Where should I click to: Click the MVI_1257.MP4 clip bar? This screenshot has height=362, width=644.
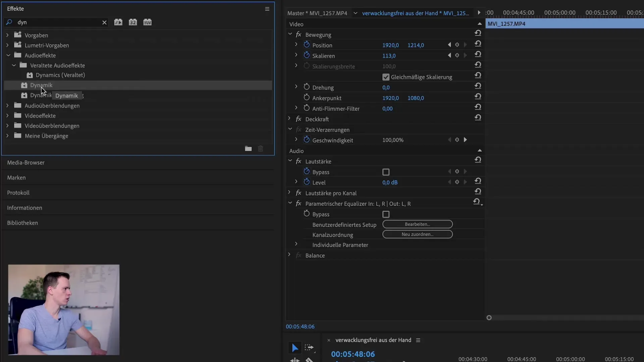coord(563,24)
